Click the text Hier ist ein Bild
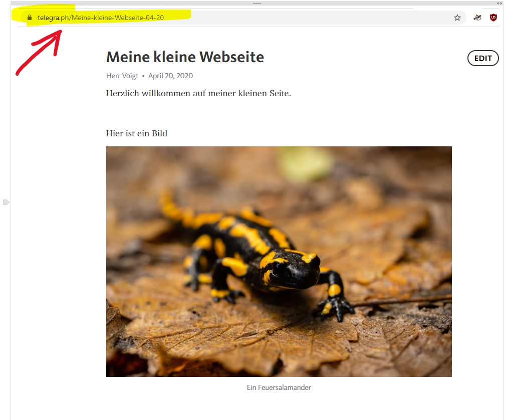The image size is (505, 420). [137, 133]
